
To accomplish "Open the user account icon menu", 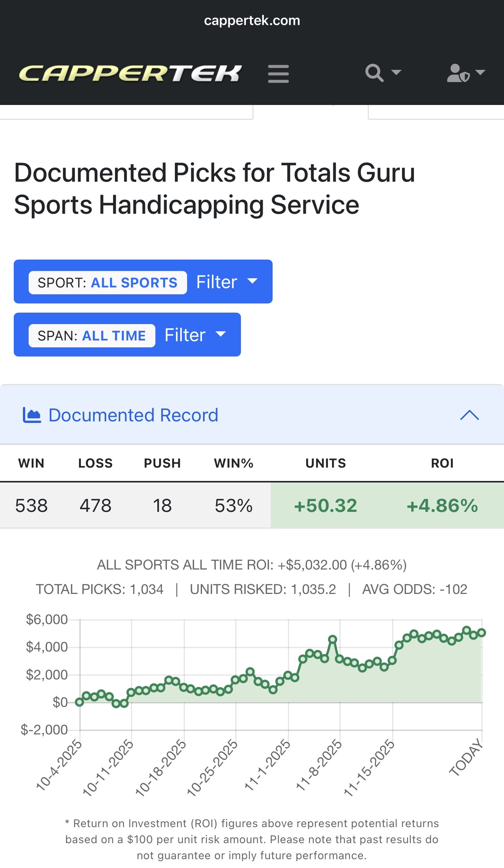I will click(x=458, y=73).
